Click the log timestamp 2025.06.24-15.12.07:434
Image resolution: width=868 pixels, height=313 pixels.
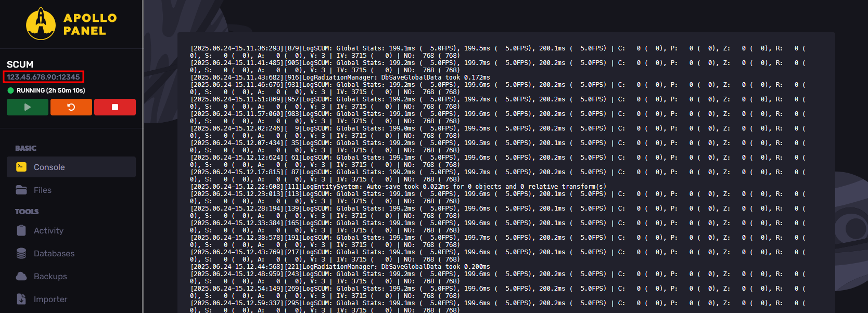[x=237, y=143]
